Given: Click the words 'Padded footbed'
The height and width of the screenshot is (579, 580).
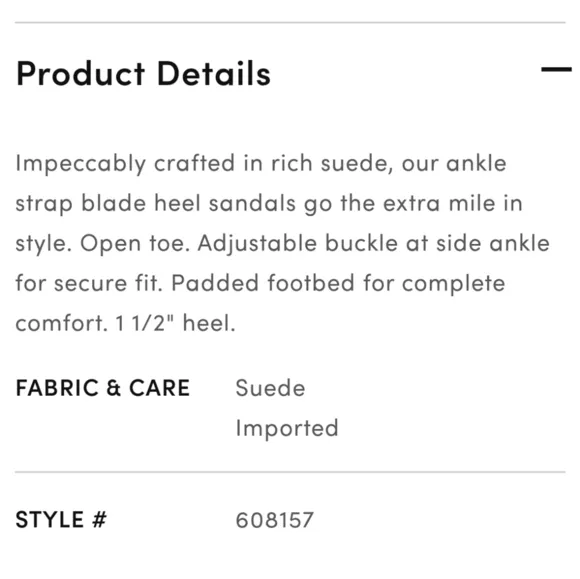Looking at the screenshot, I should click(x=263, y=283).
